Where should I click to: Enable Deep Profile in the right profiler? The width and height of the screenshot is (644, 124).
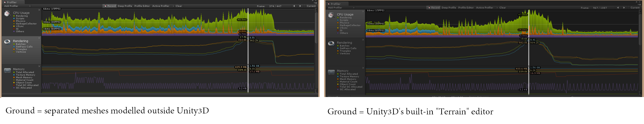449,8
